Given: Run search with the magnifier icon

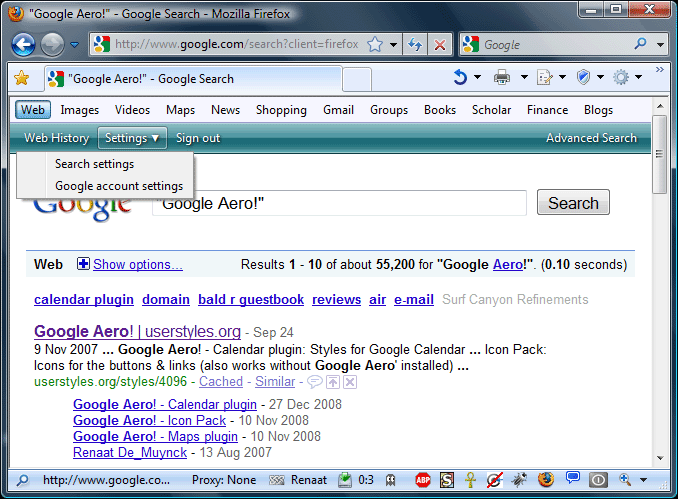Looking at the screenshot, I should pyautogui.click(x=640, y=44).
